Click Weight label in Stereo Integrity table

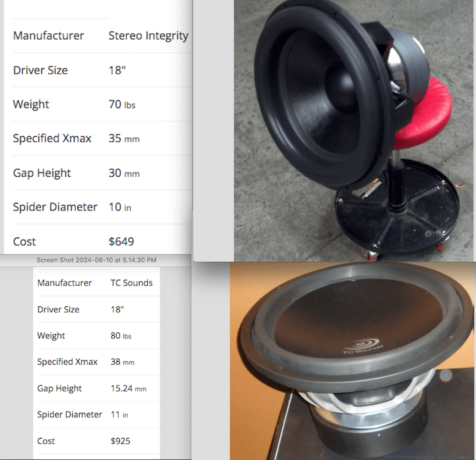click(31, 104)
